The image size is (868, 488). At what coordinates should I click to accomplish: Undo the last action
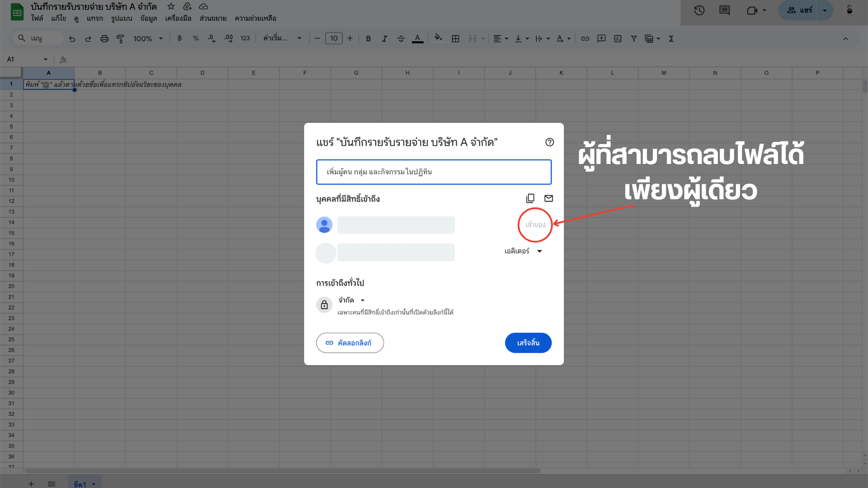(72, 39)
